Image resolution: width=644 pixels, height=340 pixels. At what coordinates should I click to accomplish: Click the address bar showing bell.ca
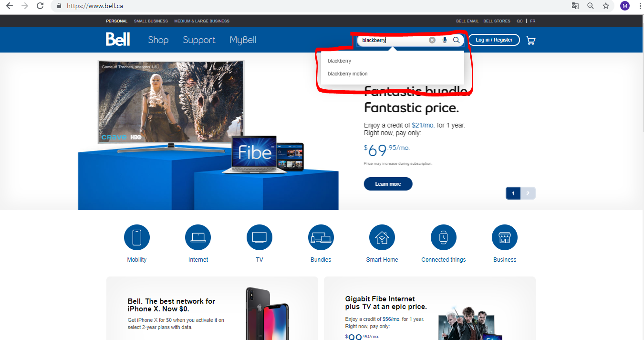(310, 6)
